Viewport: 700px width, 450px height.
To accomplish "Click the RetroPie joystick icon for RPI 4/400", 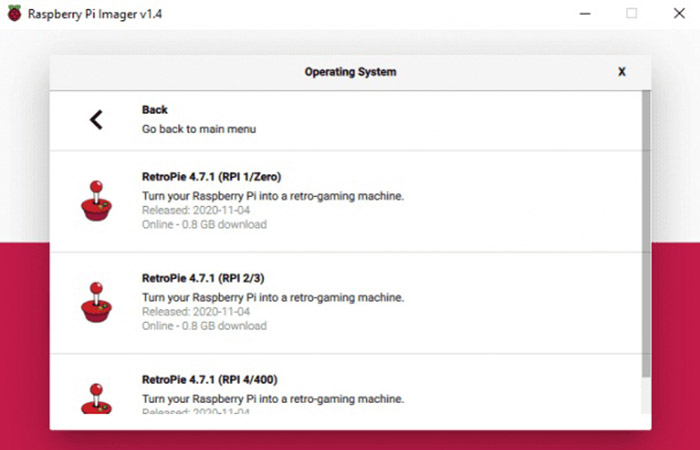I will 96,398.
